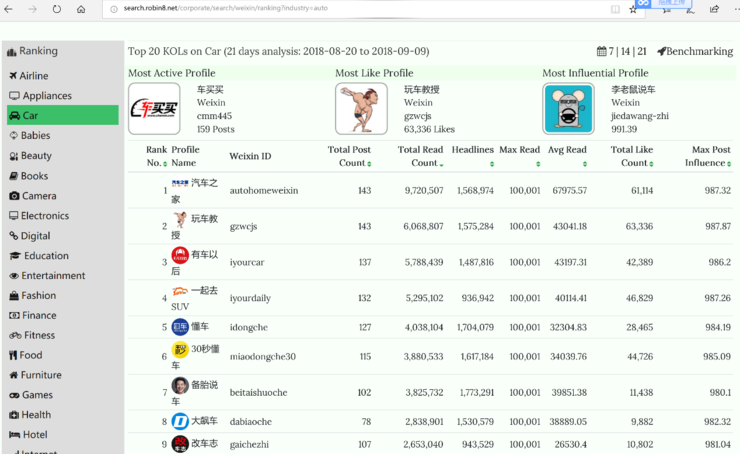Sort by Avg Read column arrow

click(x=585, y=164)
